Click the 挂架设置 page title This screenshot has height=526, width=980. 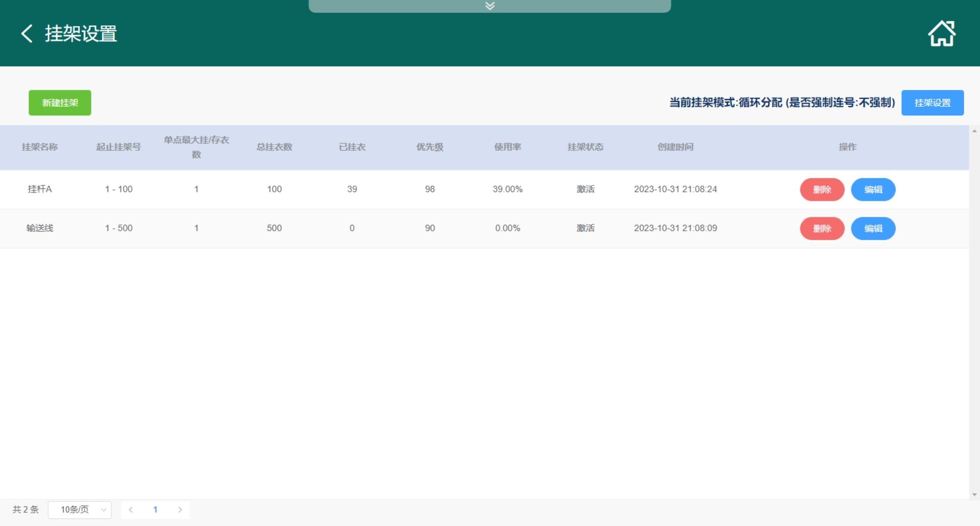81,34
